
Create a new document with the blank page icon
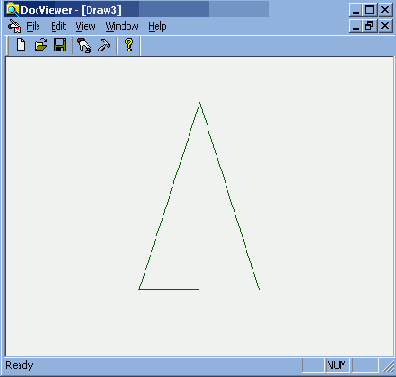click(21, 45)
